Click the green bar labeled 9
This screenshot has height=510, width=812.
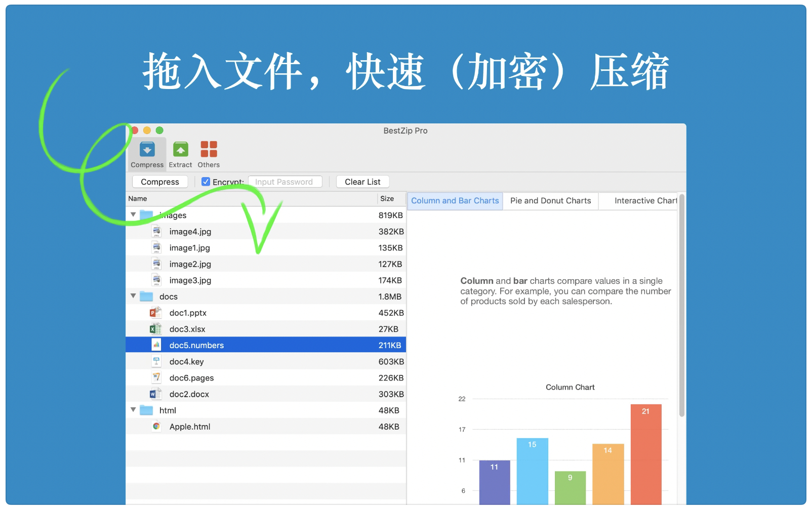coord(570,488)
